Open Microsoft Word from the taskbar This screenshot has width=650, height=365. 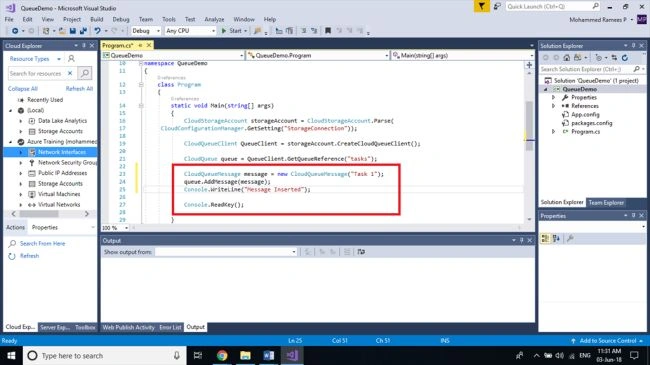tap(269, 355)
